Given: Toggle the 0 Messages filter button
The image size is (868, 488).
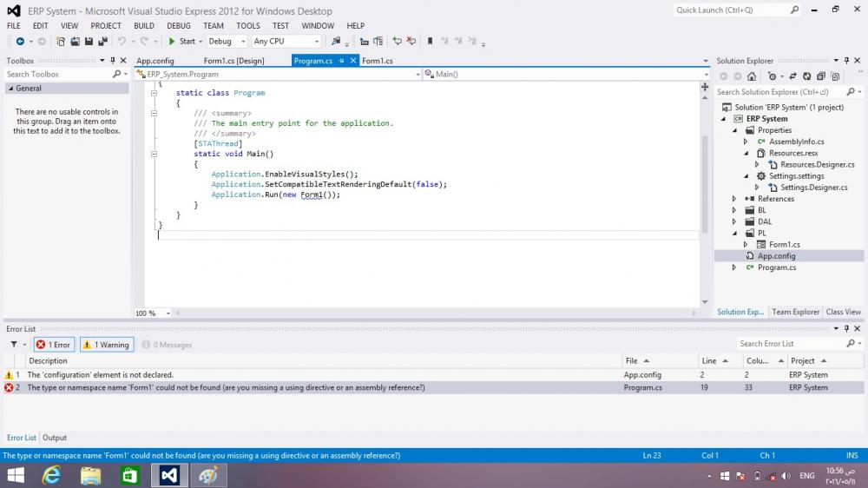Looking at the screenshot, I should pyautogui.click(x=168, y=345).
